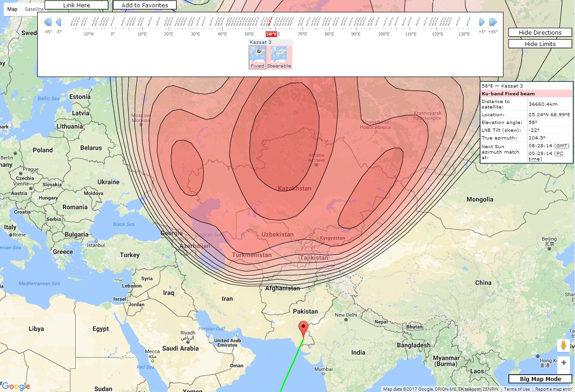Click the true azimuth value 204.5°
The height and width of the screenshot is (392, 575).
tap(535, 137)
